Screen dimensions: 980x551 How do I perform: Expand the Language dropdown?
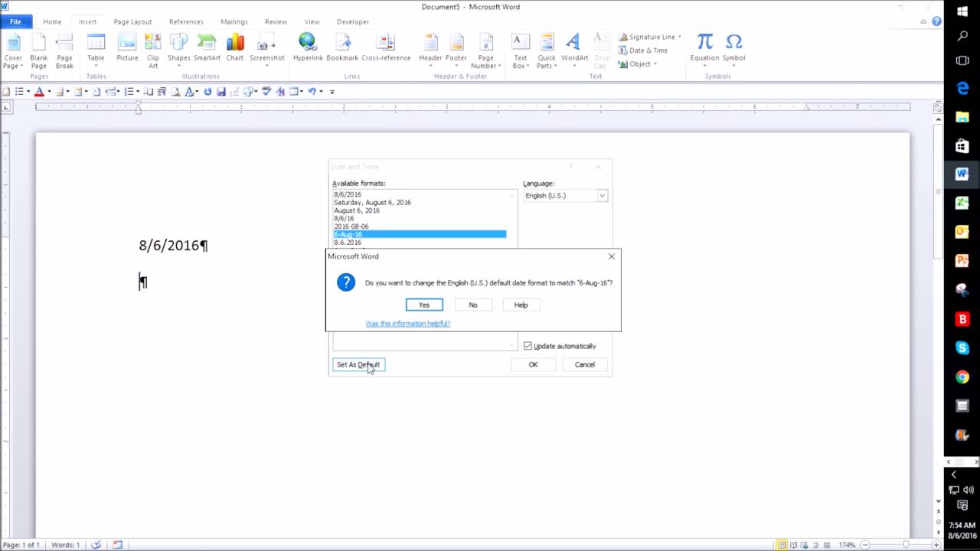coord(602,196)
